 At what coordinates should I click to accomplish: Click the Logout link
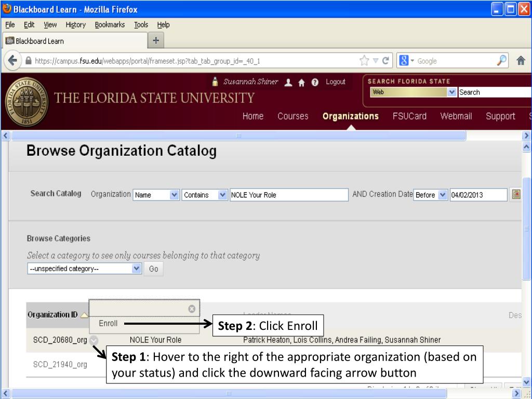coord(335,82)
